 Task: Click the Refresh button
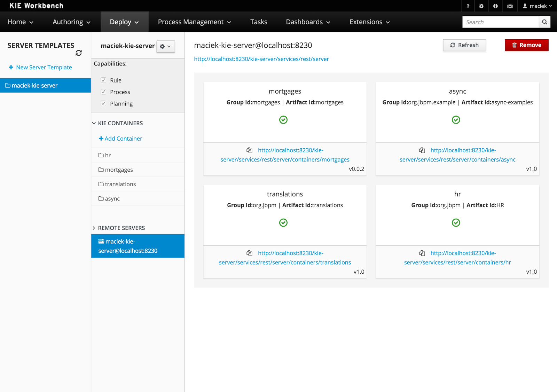464,45
